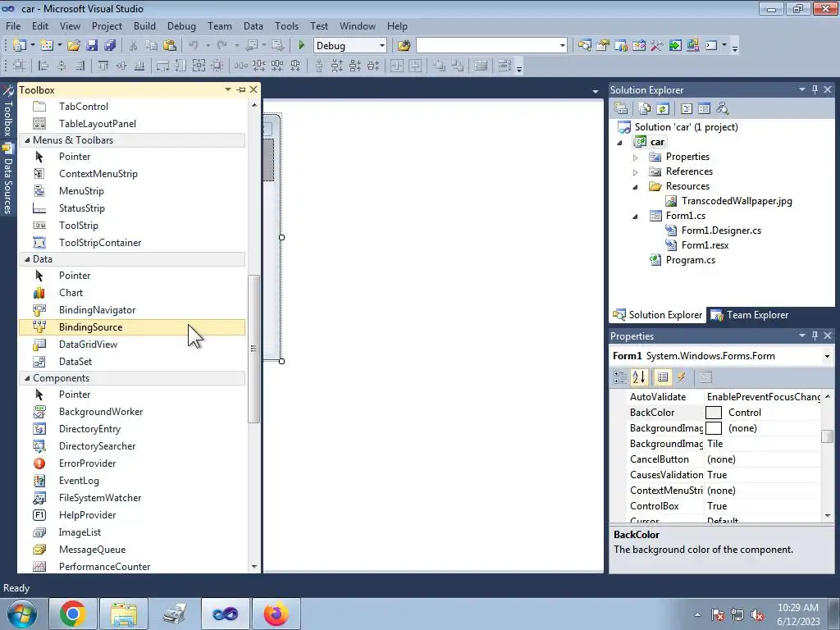The image size is (840, 630).
Task: Select the HelpProvider component in Toolbox
Action: click(x=89, y=515)
